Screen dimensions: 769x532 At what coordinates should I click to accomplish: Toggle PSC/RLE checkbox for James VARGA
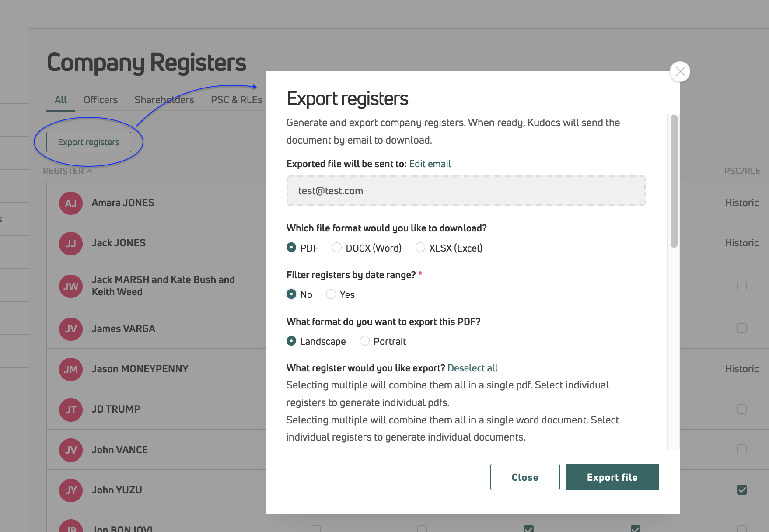(742, 328)
